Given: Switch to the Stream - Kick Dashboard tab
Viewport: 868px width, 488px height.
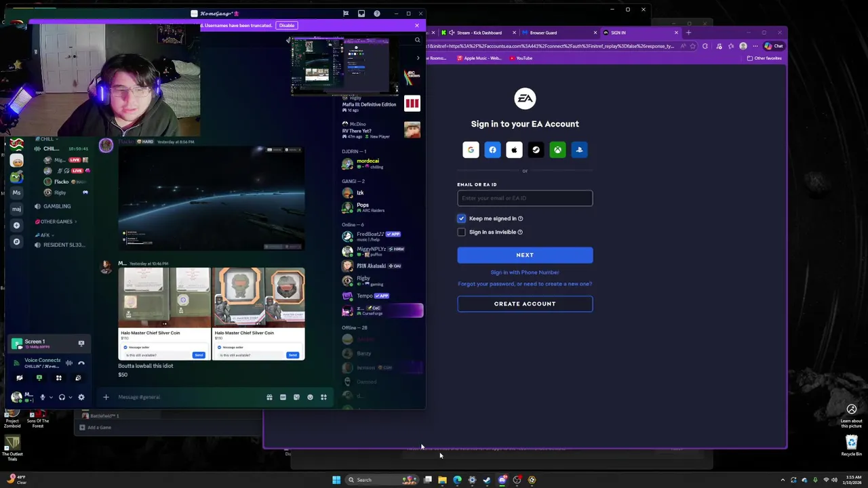Looking at the screenshot, I should click(x=478, y=33).
